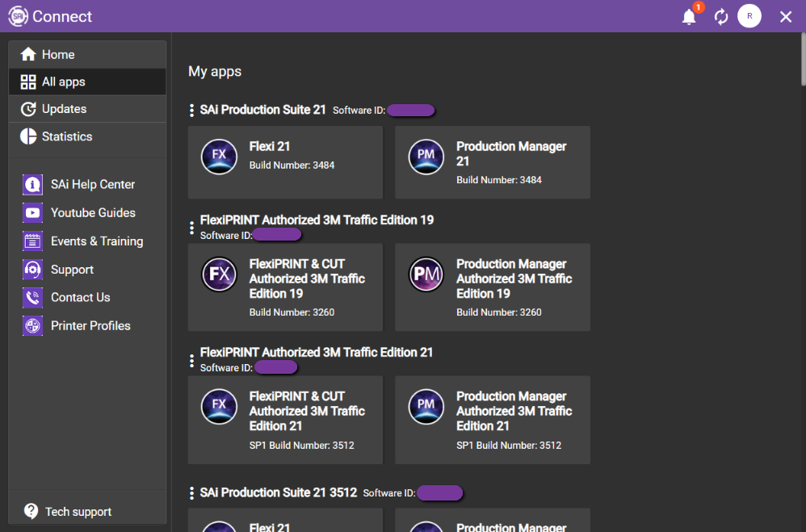Image resolution: width=806 pixels, height=532 pixels.
Task: Click Production Manager Edition 21 PM icon
Action: tap(426, 407)
